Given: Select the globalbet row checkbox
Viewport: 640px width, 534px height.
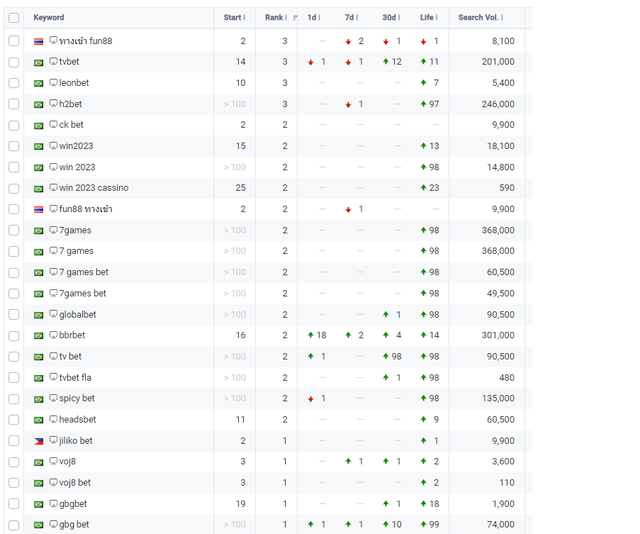Looking at the screenshot, I should (x=13, y=314).
